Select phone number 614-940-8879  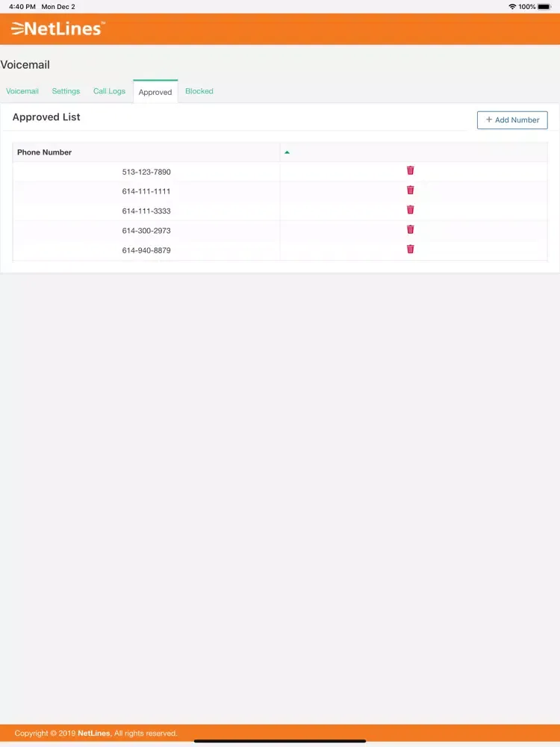(146, 250)
